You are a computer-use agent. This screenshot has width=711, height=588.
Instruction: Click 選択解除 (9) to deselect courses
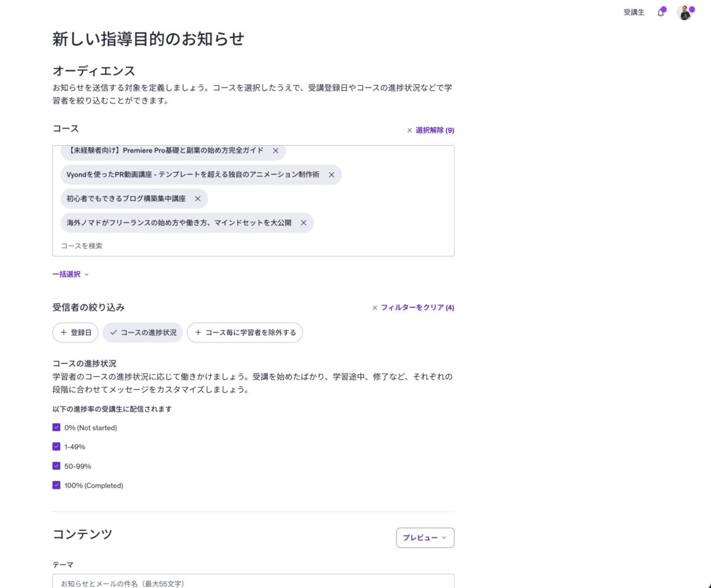(x=430, y=130)
